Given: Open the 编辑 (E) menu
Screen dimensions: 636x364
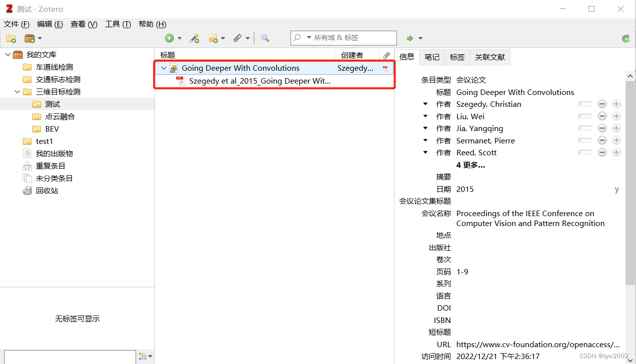Looking at the screenshot, I should 50,24.
